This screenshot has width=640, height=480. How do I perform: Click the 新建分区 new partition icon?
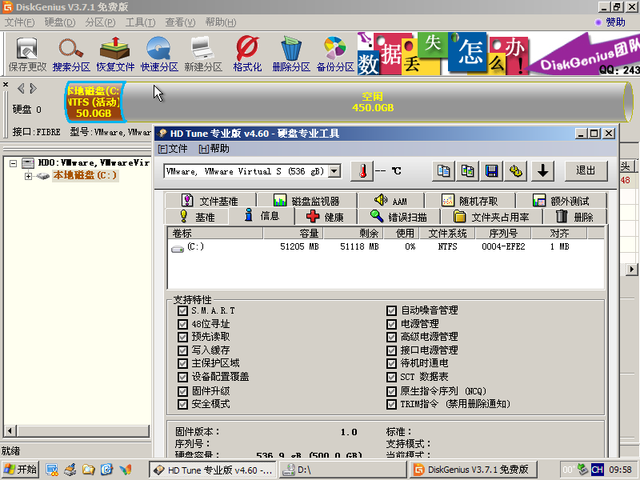(x=203, y=54)
